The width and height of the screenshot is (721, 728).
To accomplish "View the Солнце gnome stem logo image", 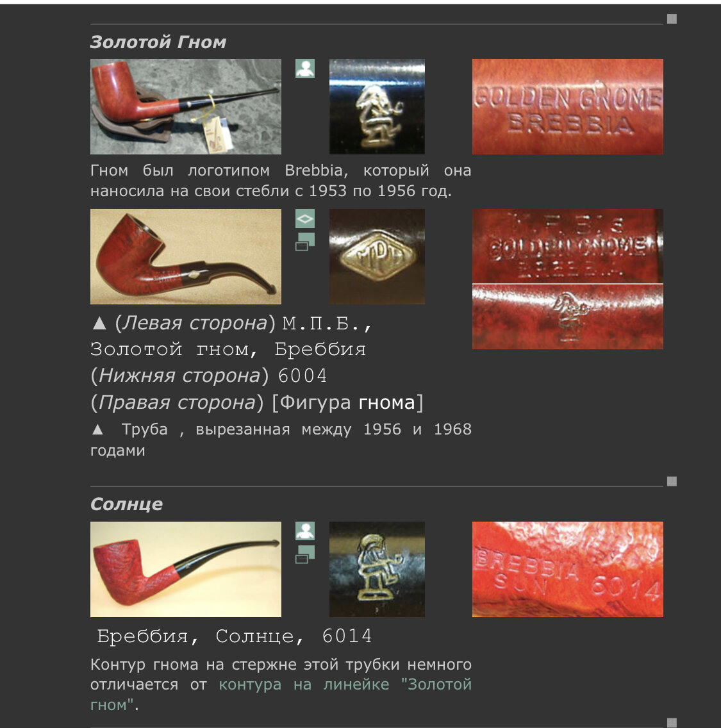I will pos(377,569).
